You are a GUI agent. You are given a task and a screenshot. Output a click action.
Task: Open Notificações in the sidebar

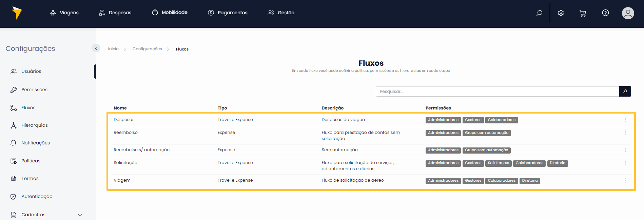(36, 143)
